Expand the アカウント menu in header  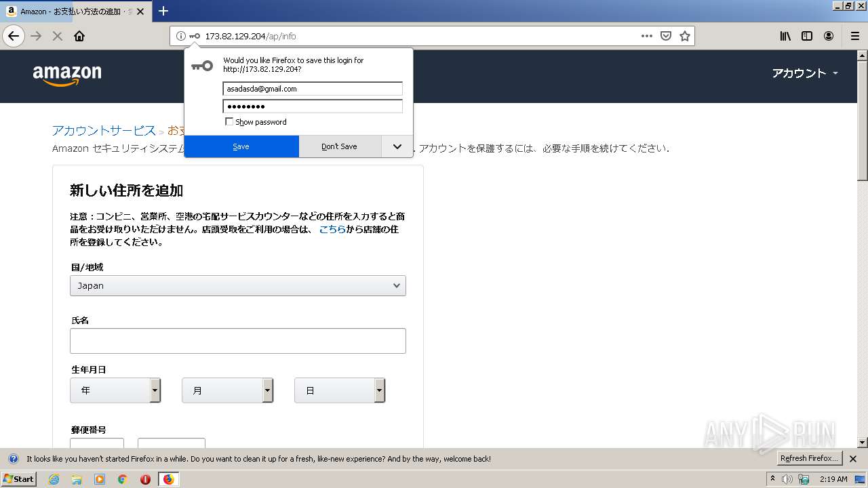pos(805,73)
